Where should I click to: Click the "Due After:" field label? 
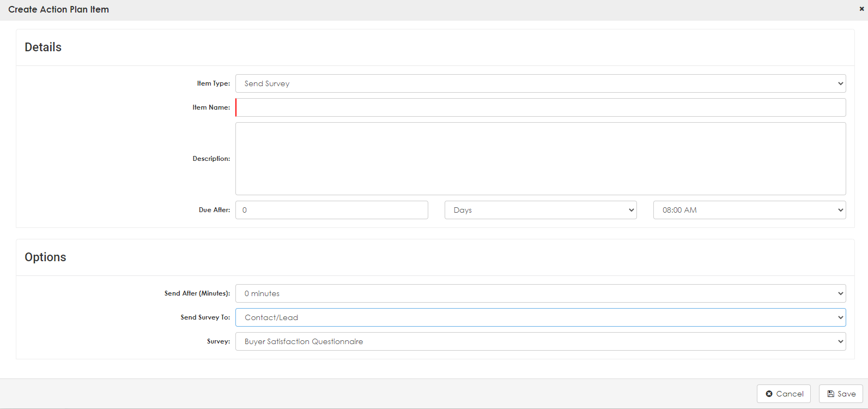coord(214,210)
